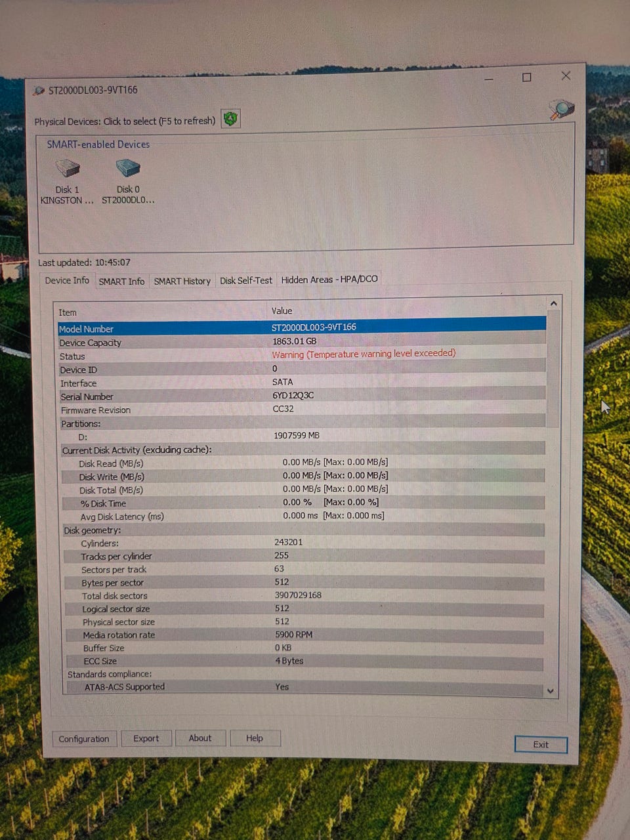Click serial value 6YD12Q3C
The width and height of the screenshot is (630, 840).
pyautogui.click(x=293, y=395)
